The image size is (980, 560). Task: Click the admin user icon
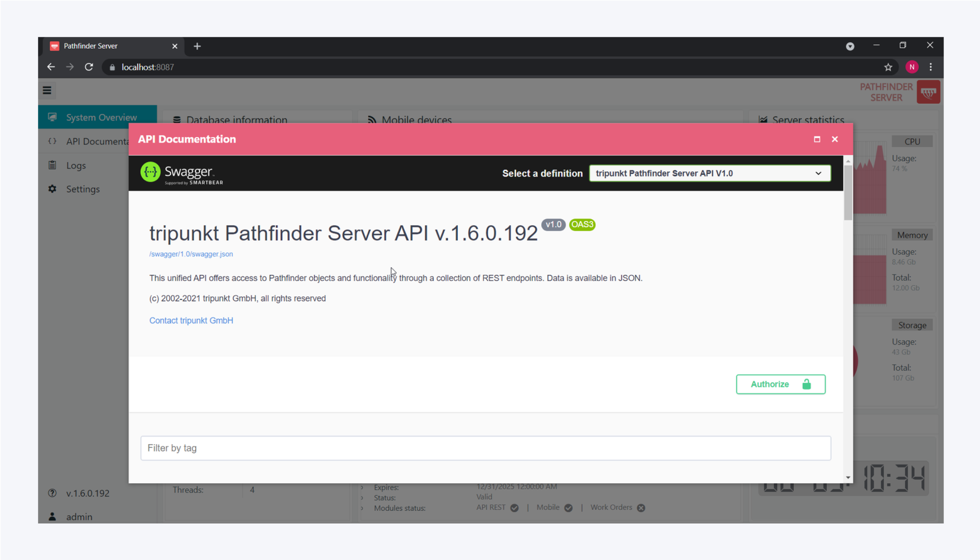click(x=52, y=516)
